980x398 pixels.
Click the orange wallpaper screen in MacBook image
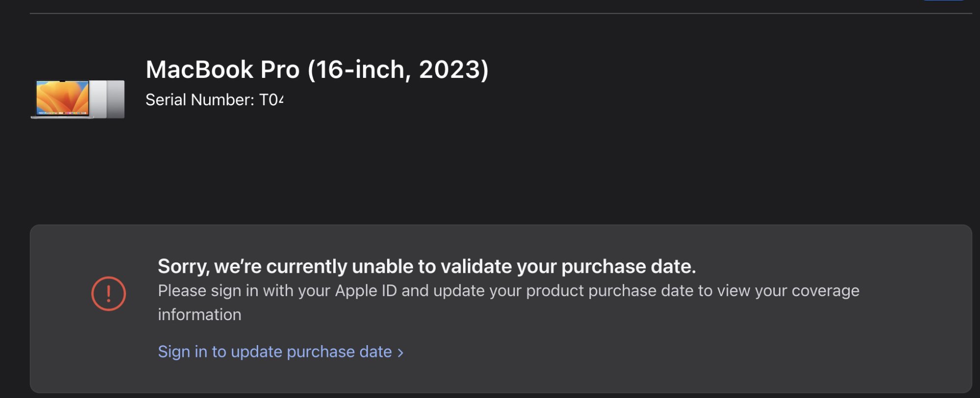click(x=62, y=97)
